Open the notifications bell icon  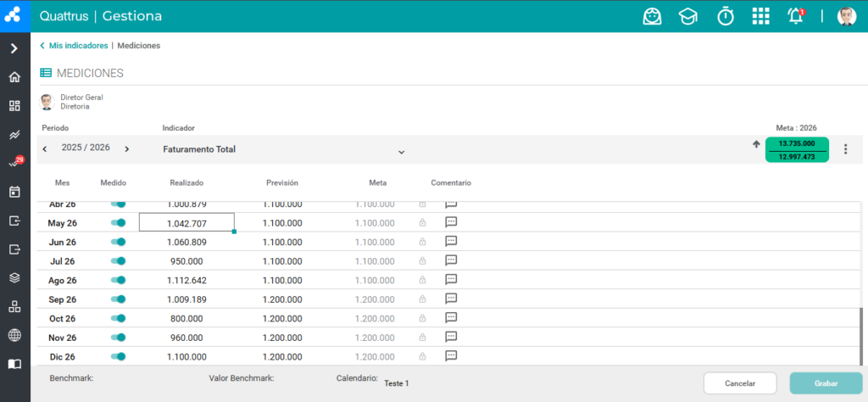click(x=796, y=16)
